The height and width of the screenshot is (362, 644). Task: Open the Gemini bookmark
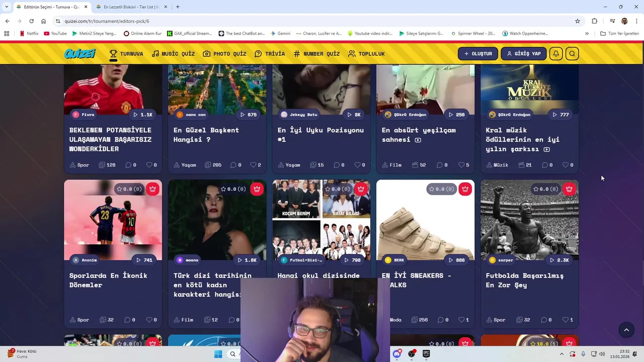(x=280, y=34)
